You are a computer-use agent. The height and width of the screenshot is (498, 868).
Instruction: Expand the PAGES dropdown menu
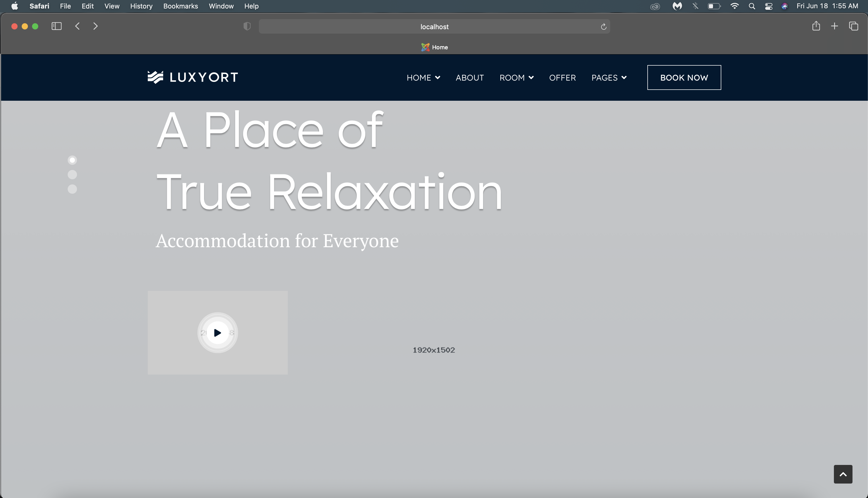click(609, 78)
